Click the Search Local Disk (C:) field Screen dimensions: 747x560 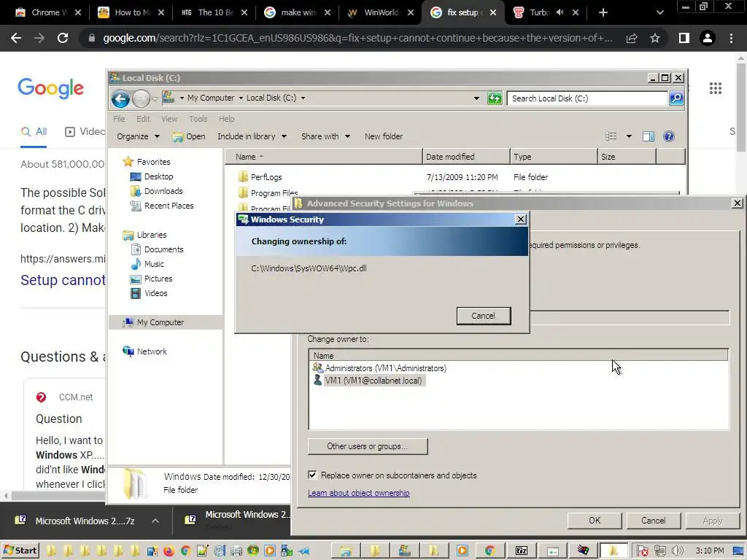(x=587, y=98)
